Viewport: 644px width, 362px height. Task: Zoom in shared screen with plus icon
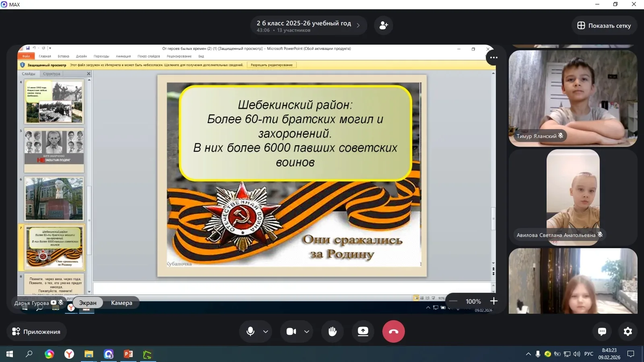[494, 301]
